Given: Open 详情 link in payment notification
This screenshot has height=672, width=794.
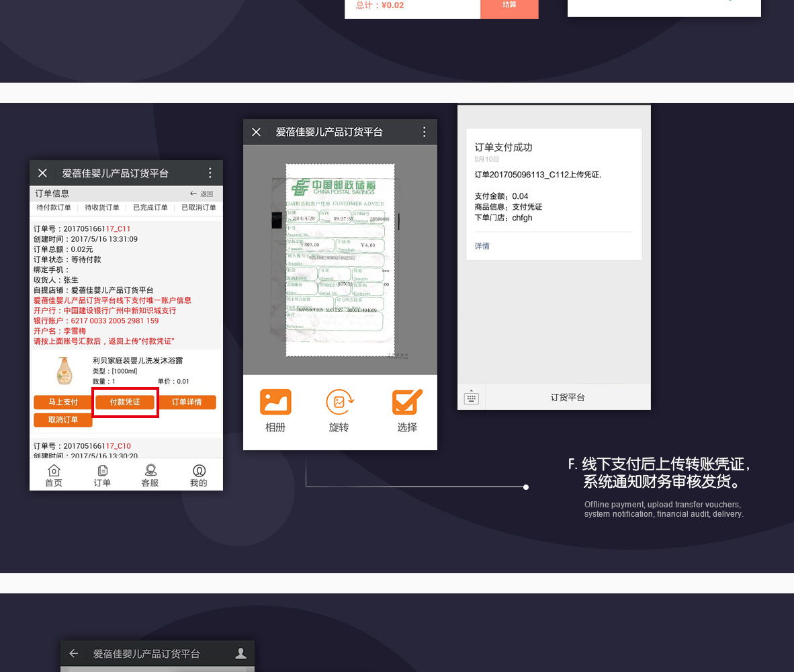Looking at the screenshot, I should (482, 246).
